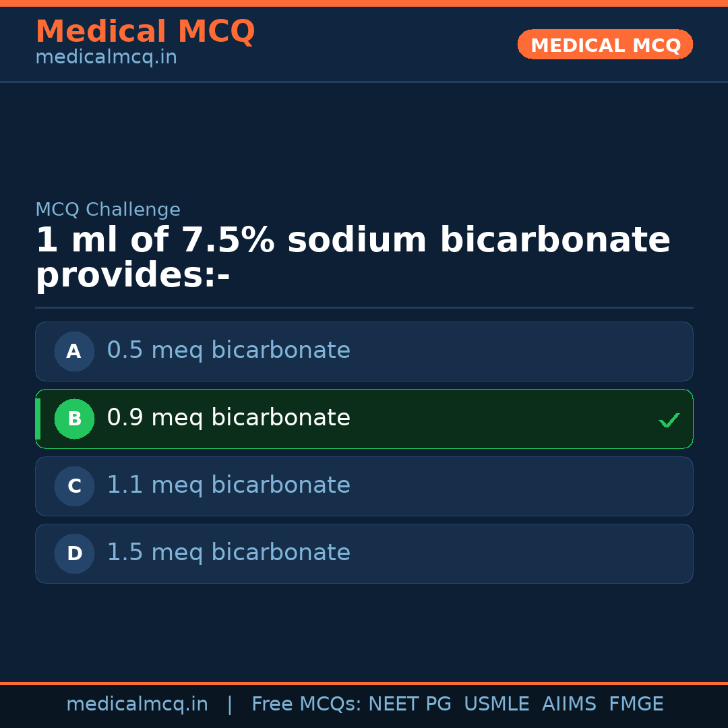Click the green accent bar on option B
Image resolution: width=728 pixels, height=728 pixels.
38,419
